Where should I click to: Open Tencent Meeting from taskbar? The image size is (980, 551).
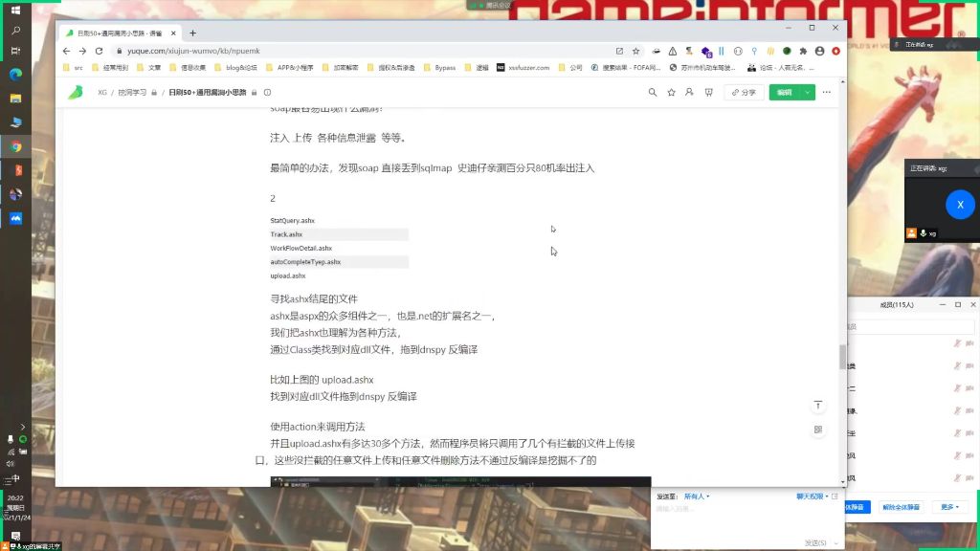[15, 218]
